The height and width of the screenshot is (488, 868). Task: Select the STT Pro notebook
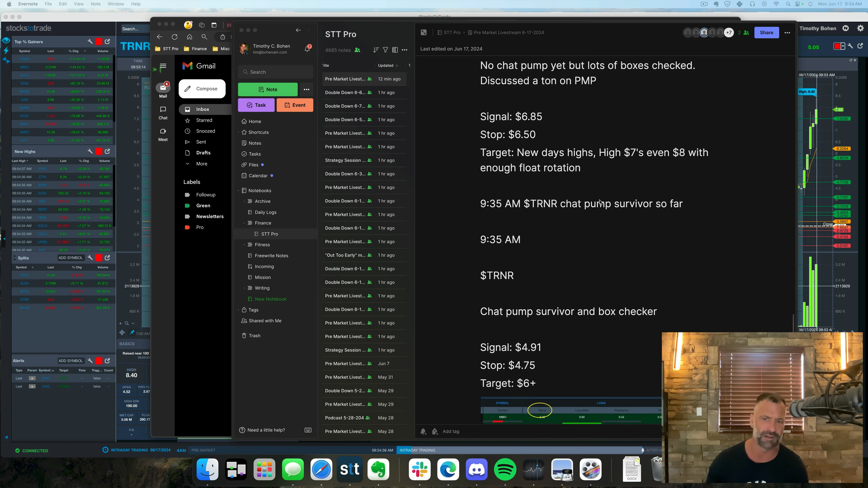270,234
